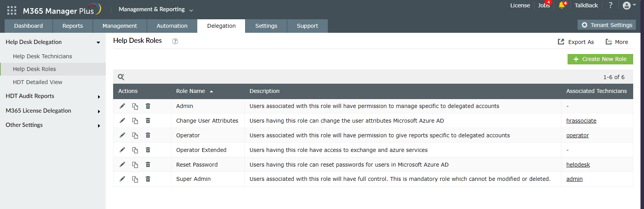Viewport: 644px width, 209px height.
Task: Expand the Management & Reporting dropdown
Action: [156, 9]
